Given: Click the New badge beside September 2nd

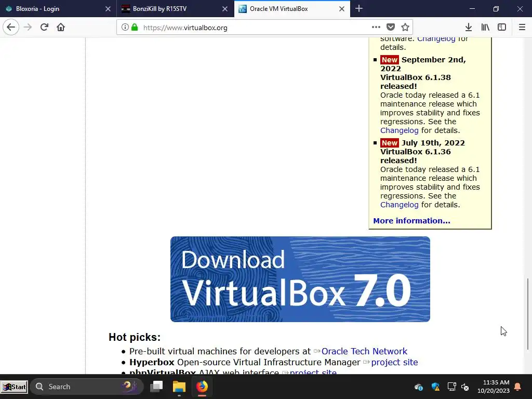Looking at the screenshot, I should click(x=390, y=60).
